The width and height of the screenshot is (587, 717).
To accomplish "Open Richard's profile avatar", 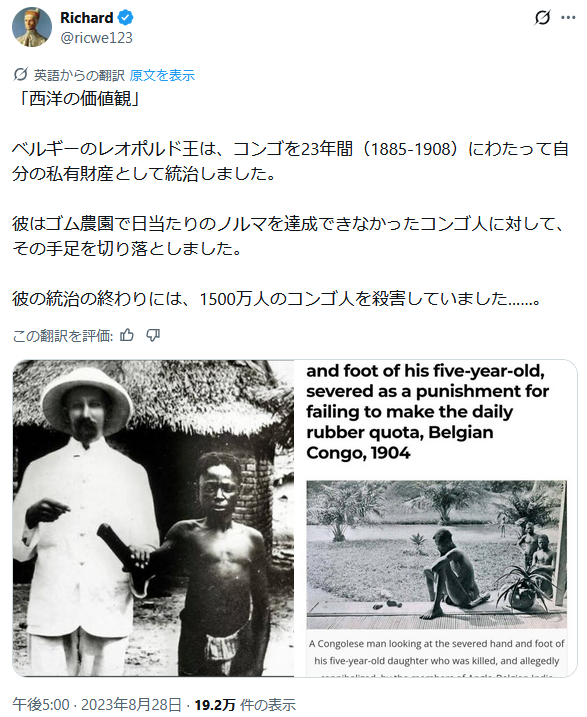I will pyautogui.click(x=32, y=27).
